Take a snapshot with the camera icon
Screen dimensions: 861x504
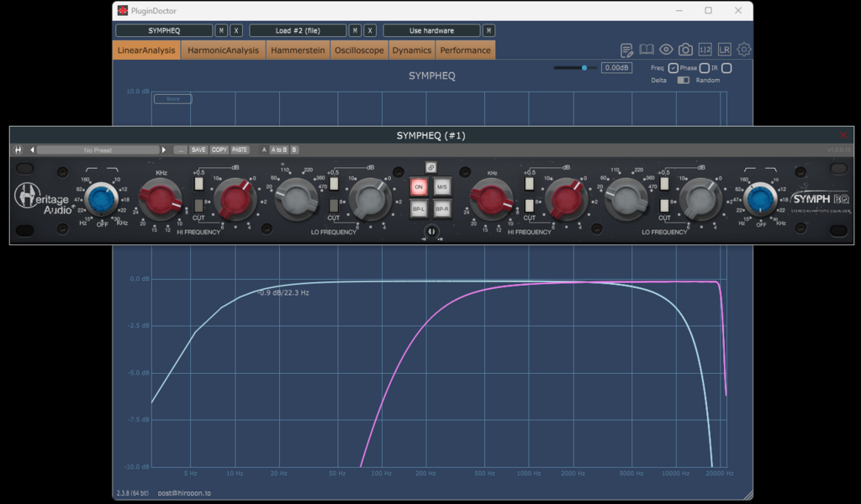pos(685,50)
